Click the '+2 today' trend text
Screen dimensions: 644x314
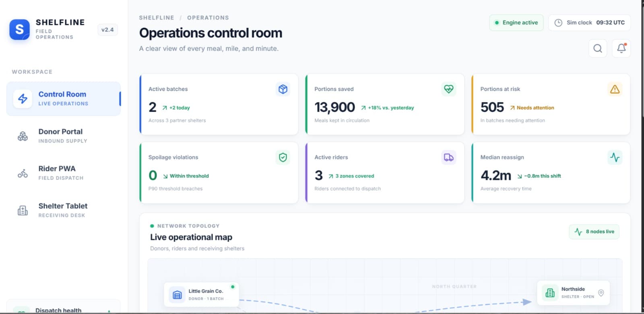(x=180, y=108)
